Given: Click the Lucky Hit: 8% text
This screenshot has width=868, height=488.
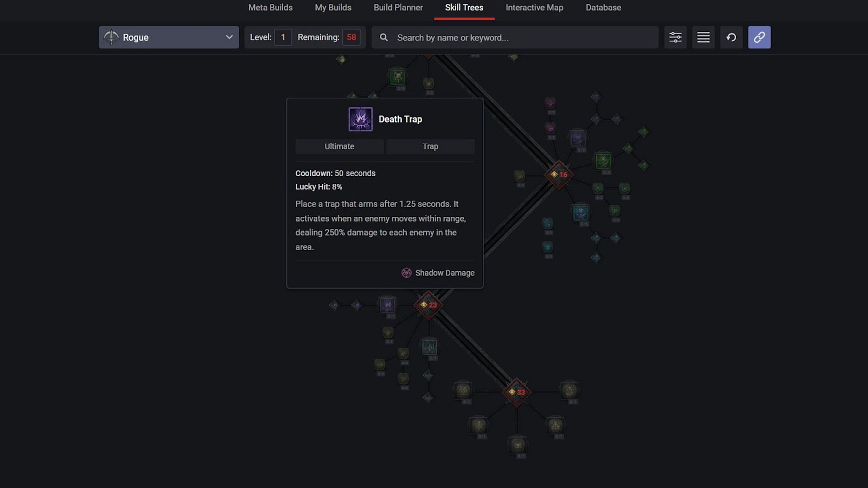Looking at the screenshot, I should [319, 187].
